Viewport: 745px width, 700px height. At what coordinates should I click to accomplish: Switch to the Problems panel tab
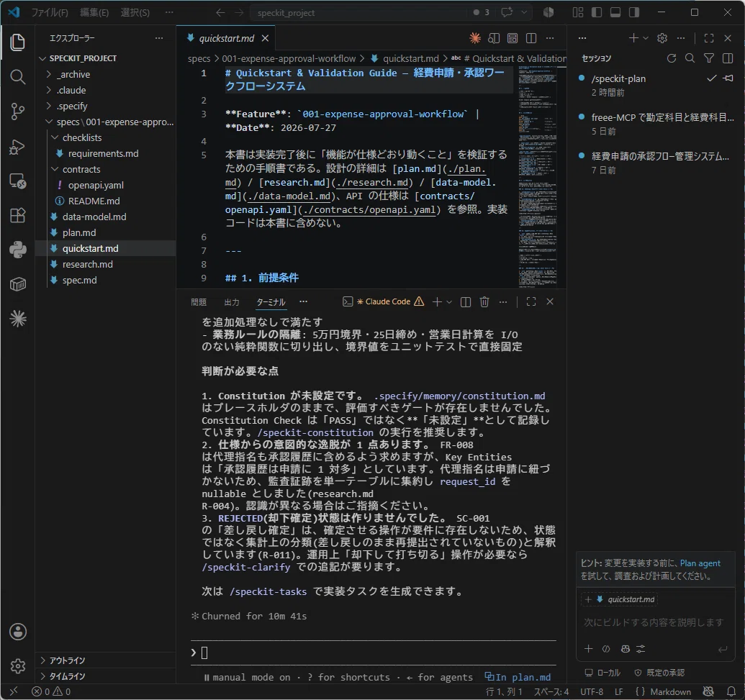pos(199,302)
